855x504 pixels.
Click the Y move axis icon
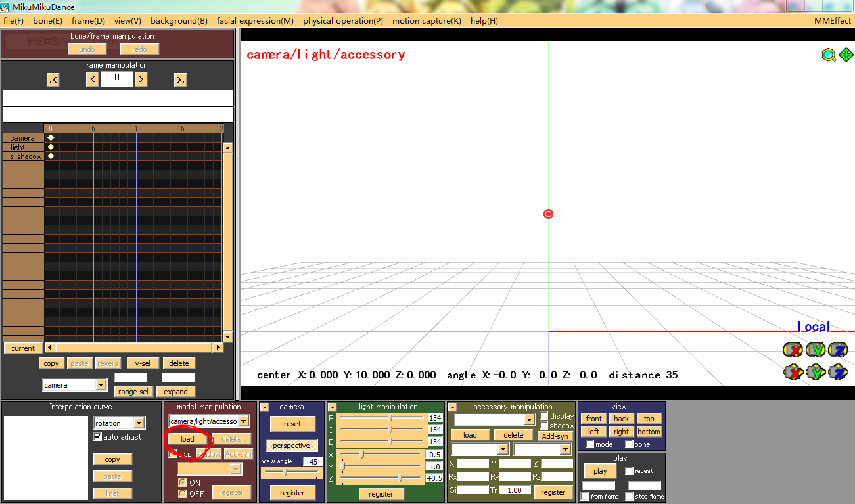816,373
